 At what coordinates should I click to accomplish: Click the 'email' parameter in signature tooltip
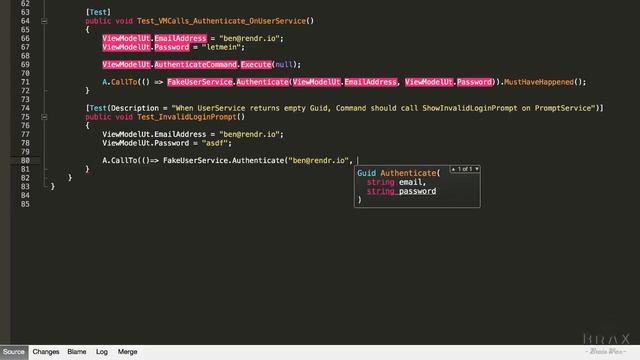[411, 182]
